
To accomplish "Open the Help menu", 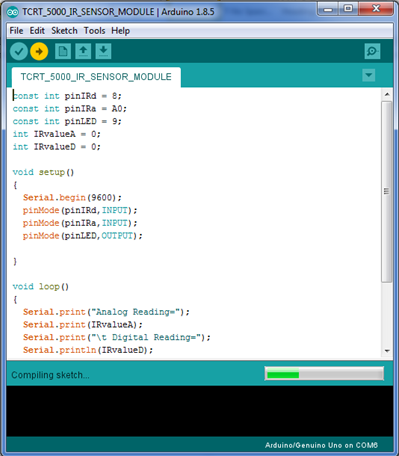I will (120, 31).
